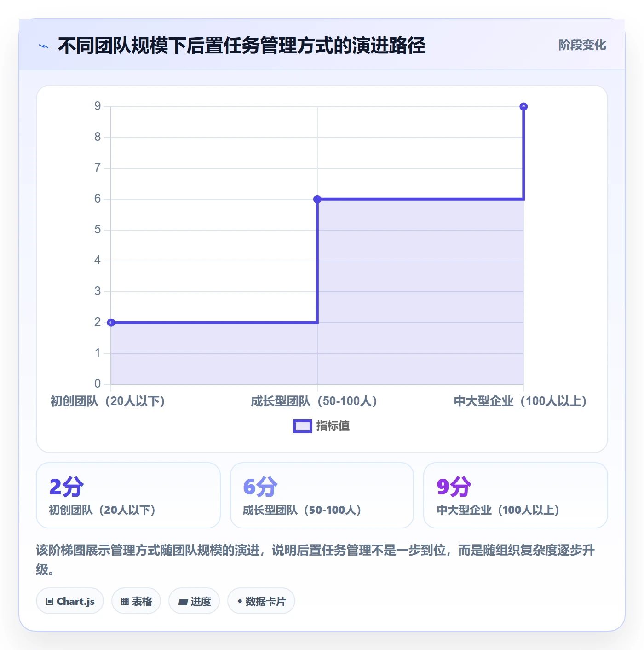Click the y-axis tick label 9
Image resolution: width=644 pixels, height=650 pixels.
click(98, 106)
